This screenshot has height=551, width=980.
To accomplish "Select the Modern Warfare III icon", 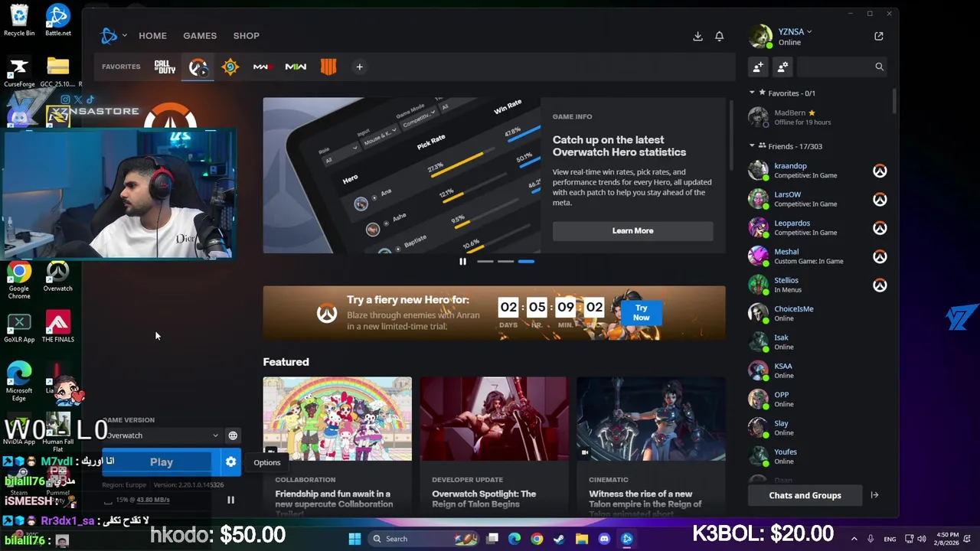I will tap(263, 67).
